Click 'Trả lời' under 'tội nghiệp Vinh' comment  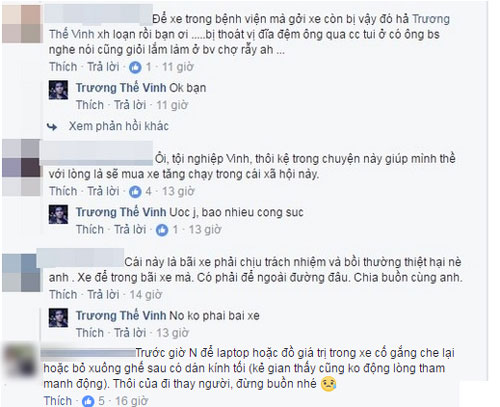click(x=103, y=191)
